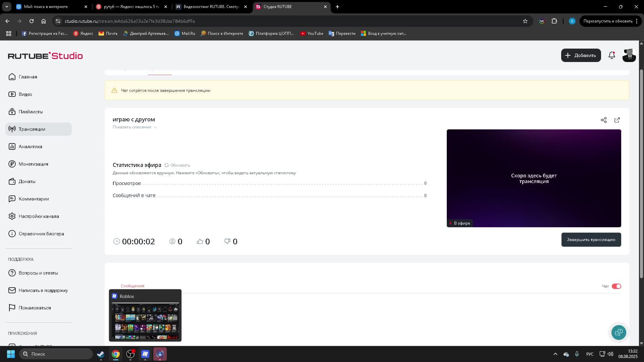Click the support chat floating icon

619,332
